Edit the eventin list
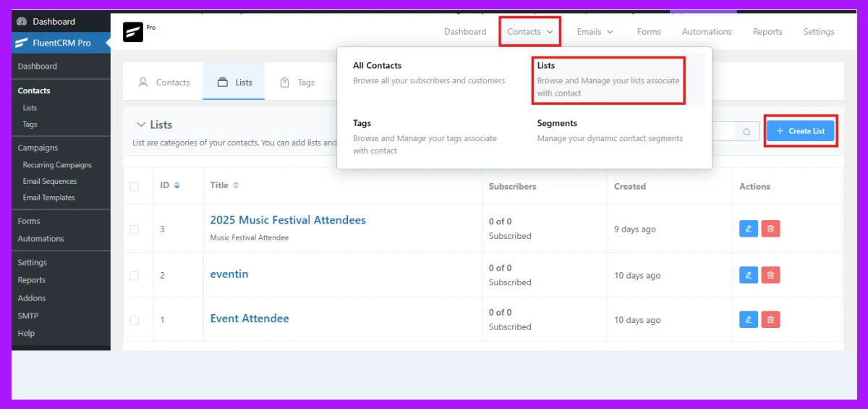Image resolution: width=868 pixels, height=409 pixels. coord(749,275)
